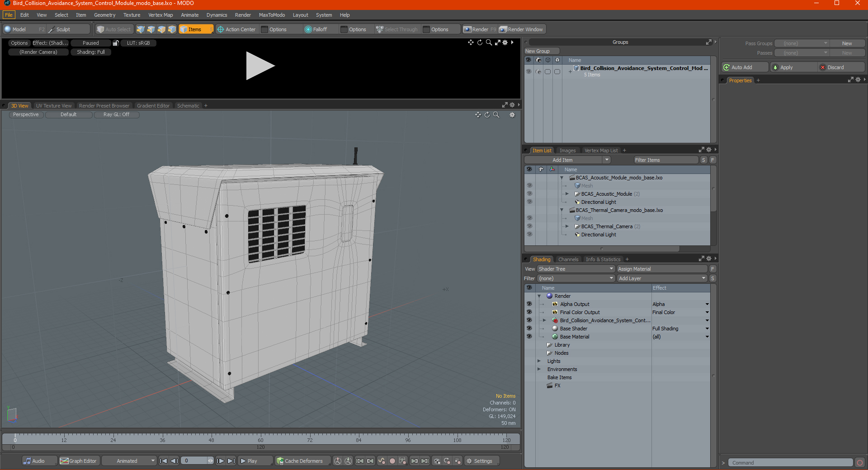The height and width of the screenshot is (470, 868).
Task: Open timeline Settings
Action: click(x=482, y=461)
